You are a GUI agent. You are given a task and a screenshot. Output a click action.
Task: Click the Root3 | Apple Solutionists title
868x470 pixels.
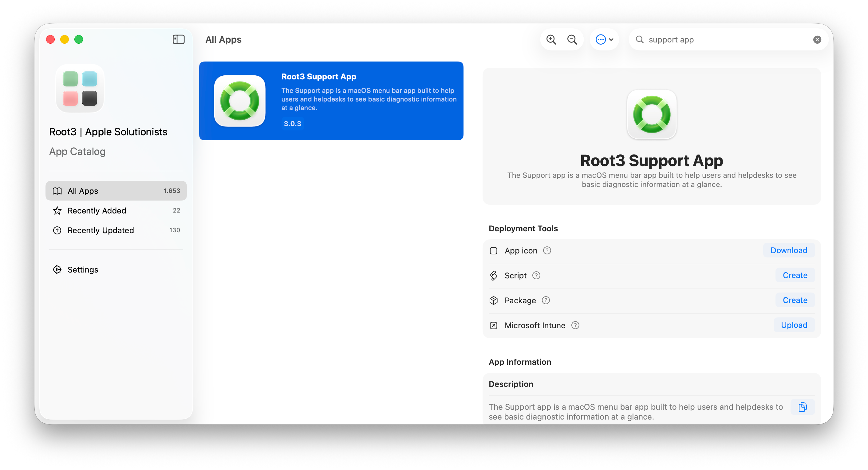tap(108, 132)
